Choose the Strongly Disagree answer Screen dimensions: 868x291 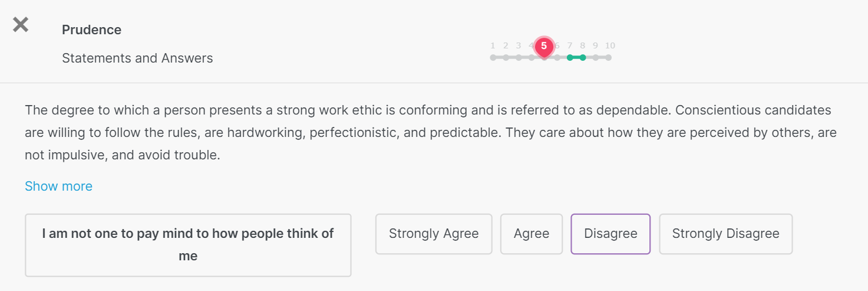click(x=725, y=234)
